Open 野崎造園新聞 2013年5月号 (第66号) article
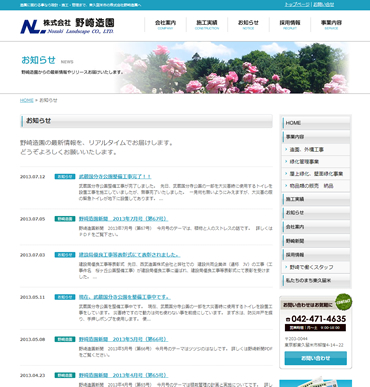 123,339
